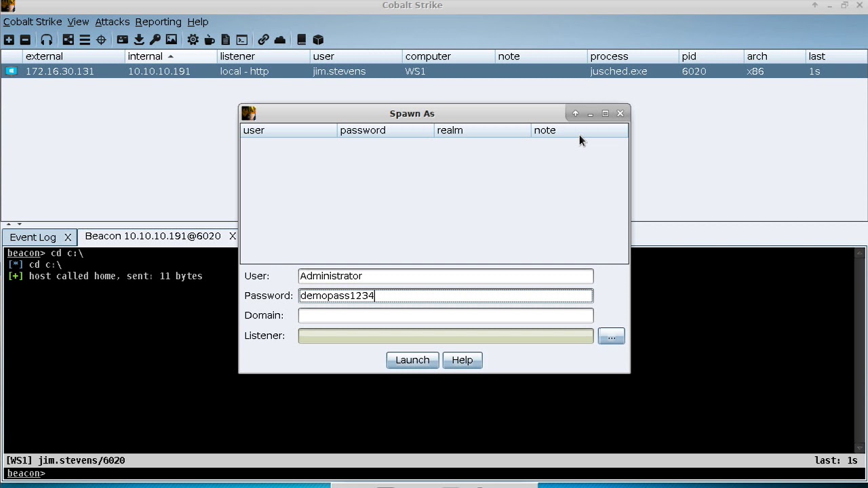Click the gear executable generator icon
Viewport: 868px width, 488px height.
193,40
